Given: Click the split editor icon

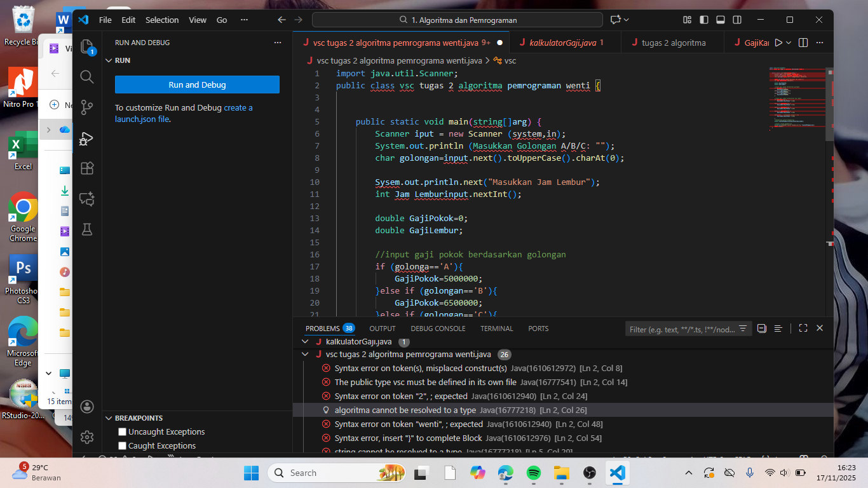Looking at the screenshot, I should [x=803, y=43].
